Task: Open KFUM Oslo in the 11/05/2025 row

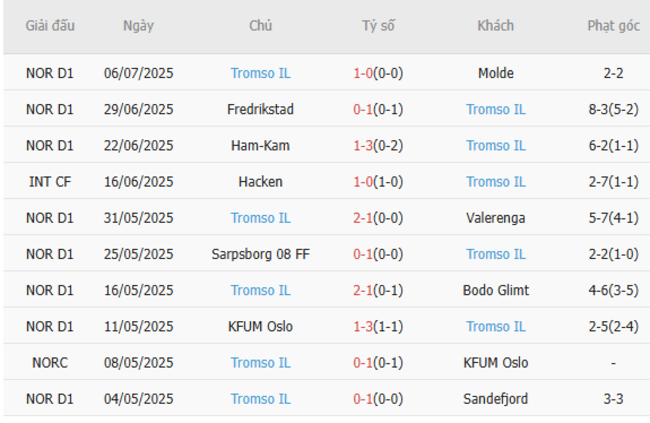Action: (x=260, y=326)
